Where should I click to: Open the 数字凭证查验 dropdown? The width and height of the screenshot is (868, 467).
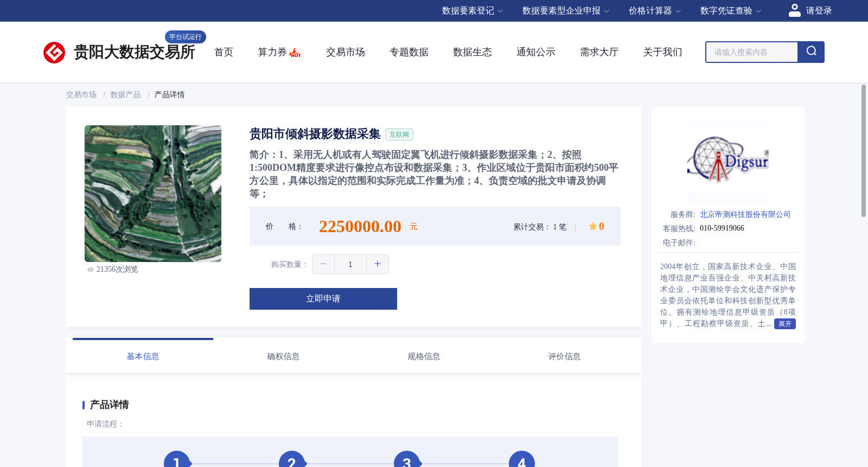coord(731,11)
